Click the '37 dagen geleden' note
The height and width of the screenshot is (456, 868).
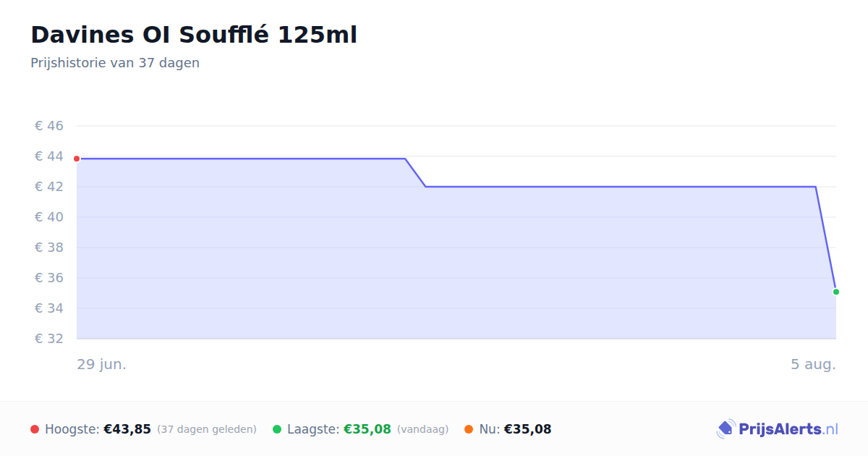click(x=207, y=429)
